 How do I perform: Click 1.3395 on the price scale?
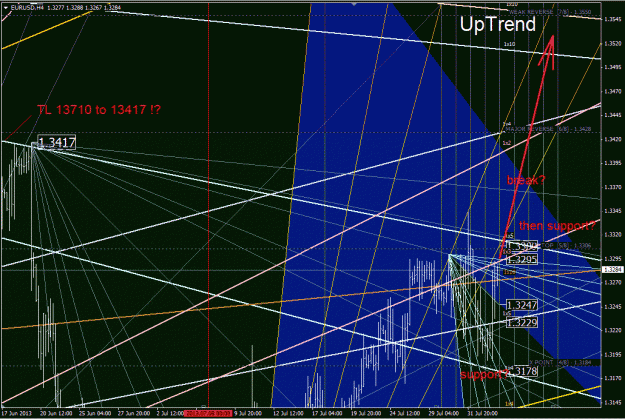pos(613,163)
